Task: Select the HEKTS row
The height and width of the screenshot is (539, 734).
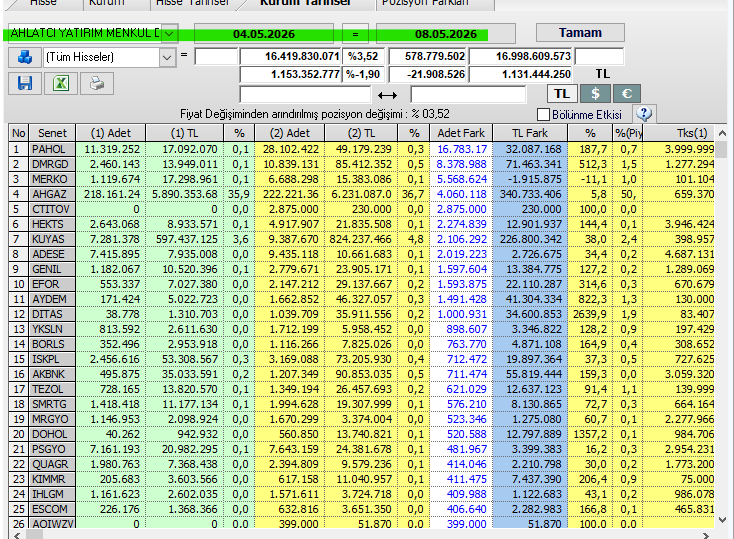Action: (x=361, y=224)
